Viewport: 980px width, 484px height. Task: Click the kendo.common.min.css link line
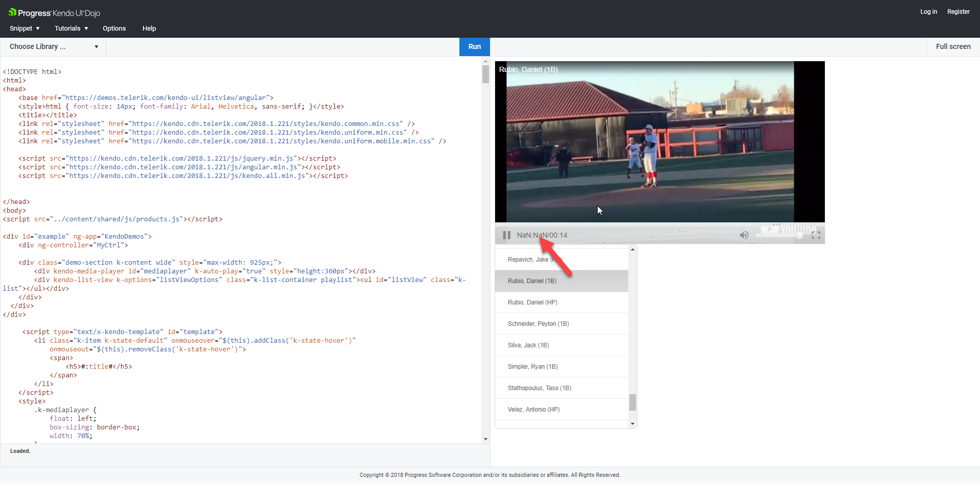click(x=216, y=124)
